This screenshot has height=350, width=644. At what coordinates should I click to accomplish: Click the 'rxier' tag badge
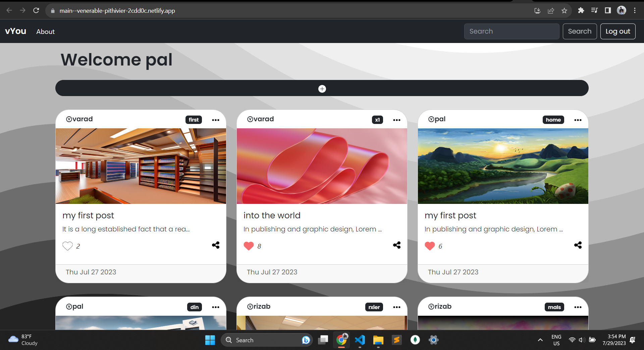[374, 307]
